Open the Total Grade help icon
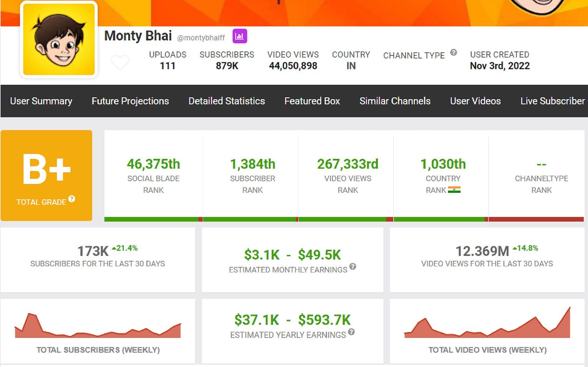The image size is (588, 367). (72, 199)
